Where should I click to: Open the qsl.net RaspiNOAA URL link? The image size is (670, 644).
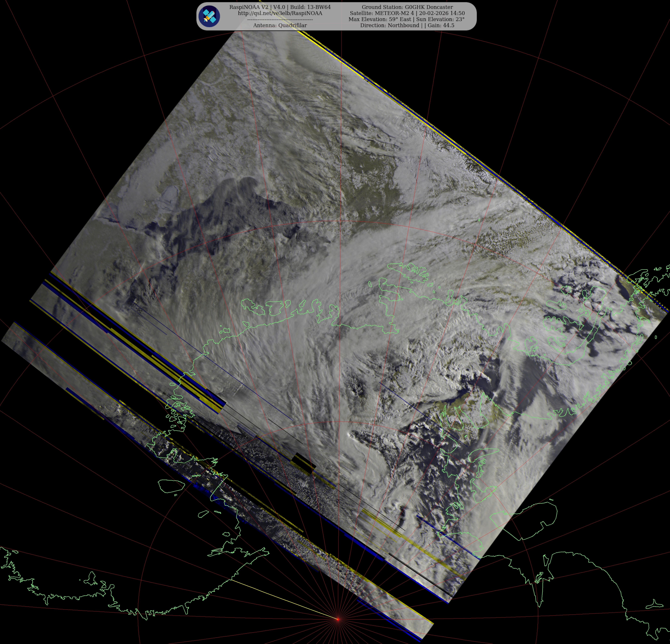280,13
